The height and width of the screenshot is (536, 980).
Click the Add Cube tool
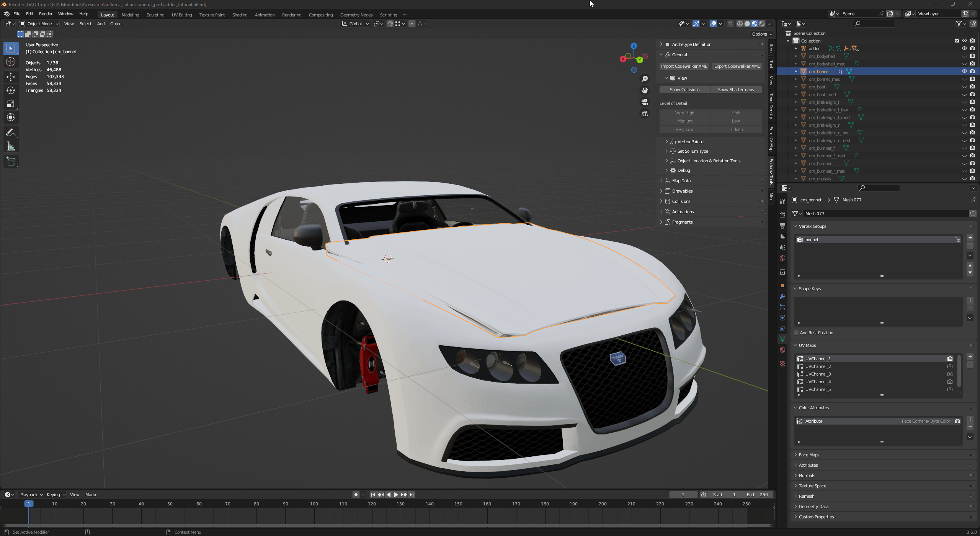(11, 161)
